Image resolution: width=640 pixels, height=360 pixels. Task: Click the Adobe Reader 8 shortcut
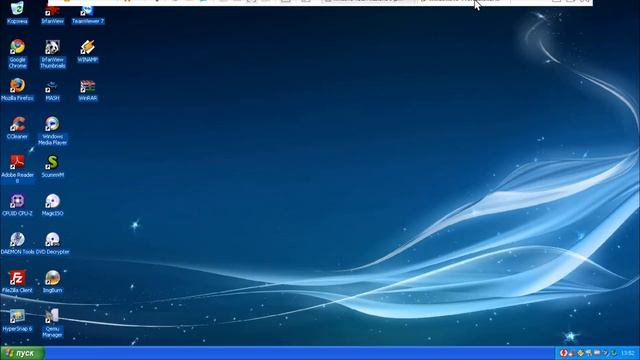pyautogui.click(x=17, y=169)
